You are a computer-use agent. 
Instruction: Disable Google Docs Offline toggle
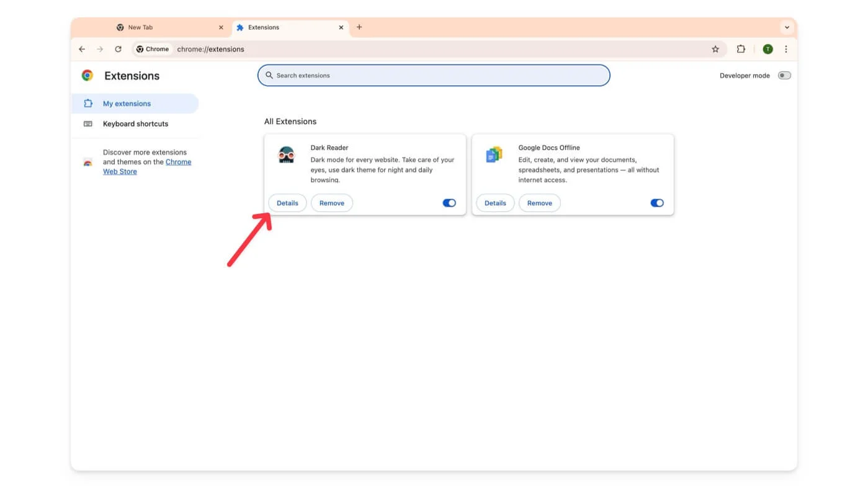coord(657,203)
